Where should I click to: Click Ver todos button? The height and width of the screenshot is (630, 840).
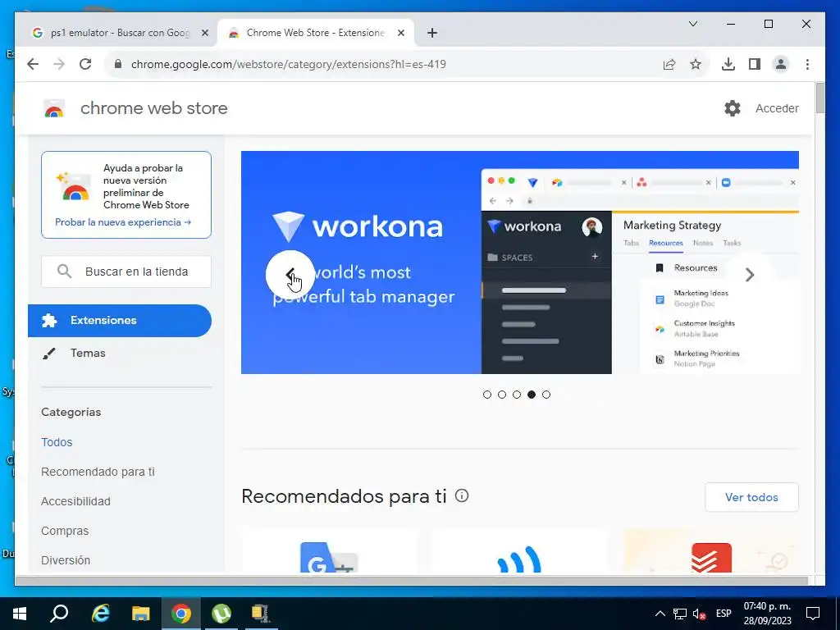751,497
